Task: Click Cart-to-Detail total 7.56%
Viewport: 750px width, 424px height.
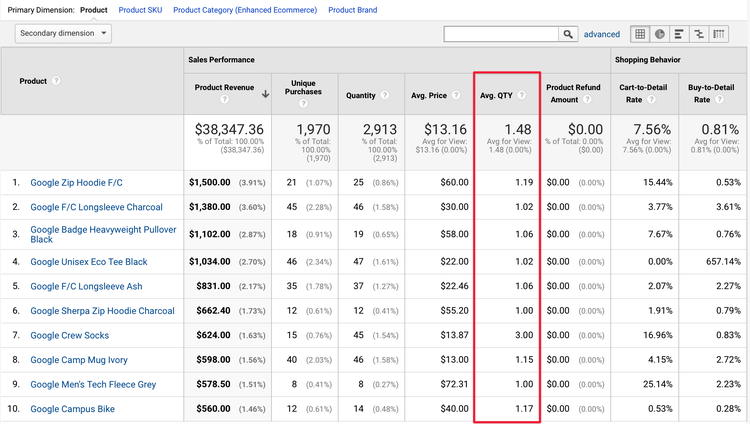Action: coord(652,129)
